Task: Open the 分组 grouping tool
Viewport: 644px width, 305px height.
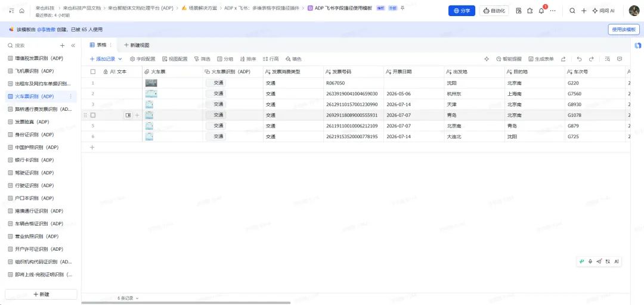Action: 225,59
